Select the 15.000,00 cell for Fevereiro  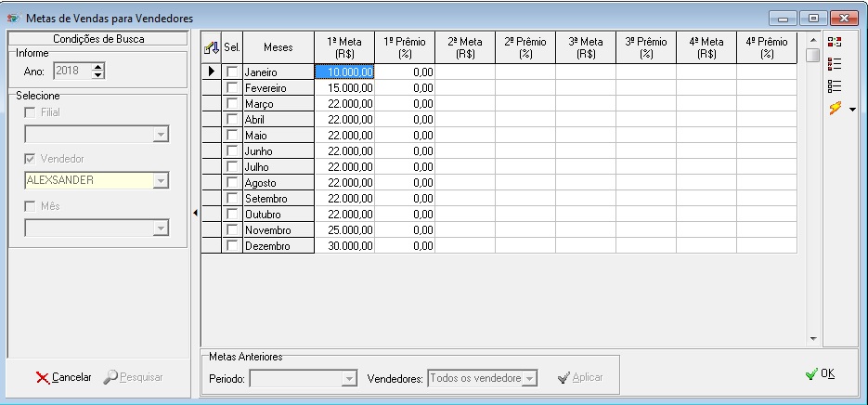click(344, 87)
